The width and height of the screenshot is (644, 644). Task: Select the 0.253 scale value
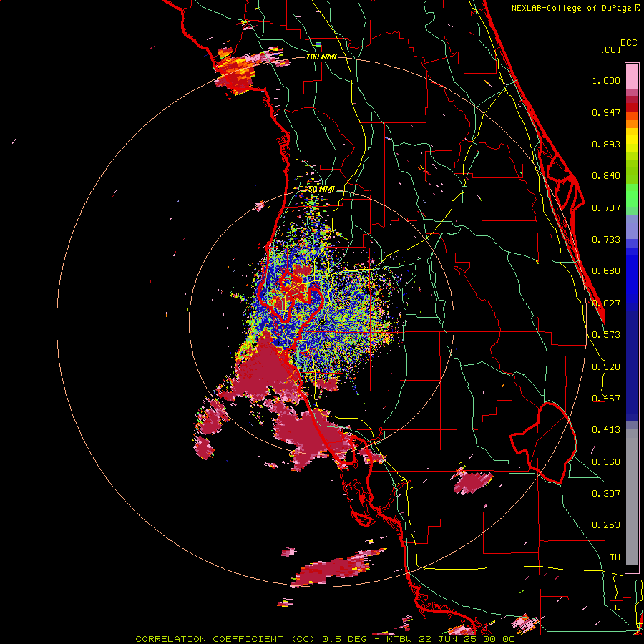tap(606, 525)
